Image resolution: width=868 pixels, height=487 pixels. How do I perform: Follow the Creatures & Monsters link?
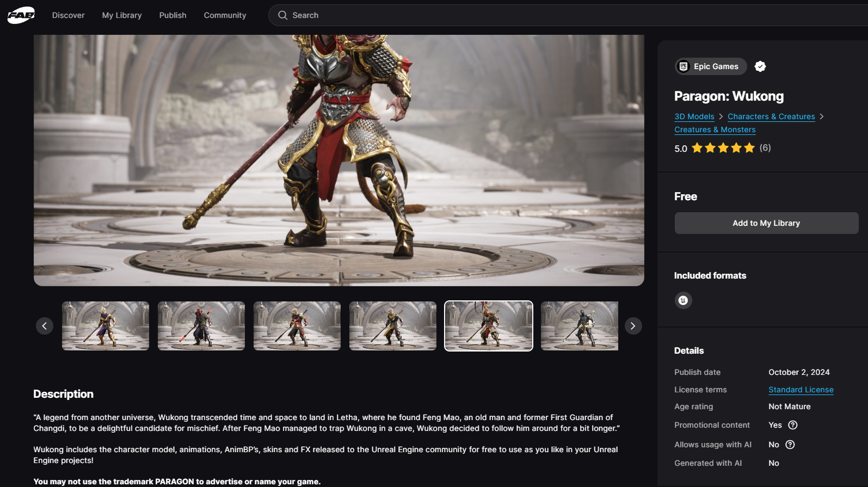pyautogui.click(x=715, y=130)
